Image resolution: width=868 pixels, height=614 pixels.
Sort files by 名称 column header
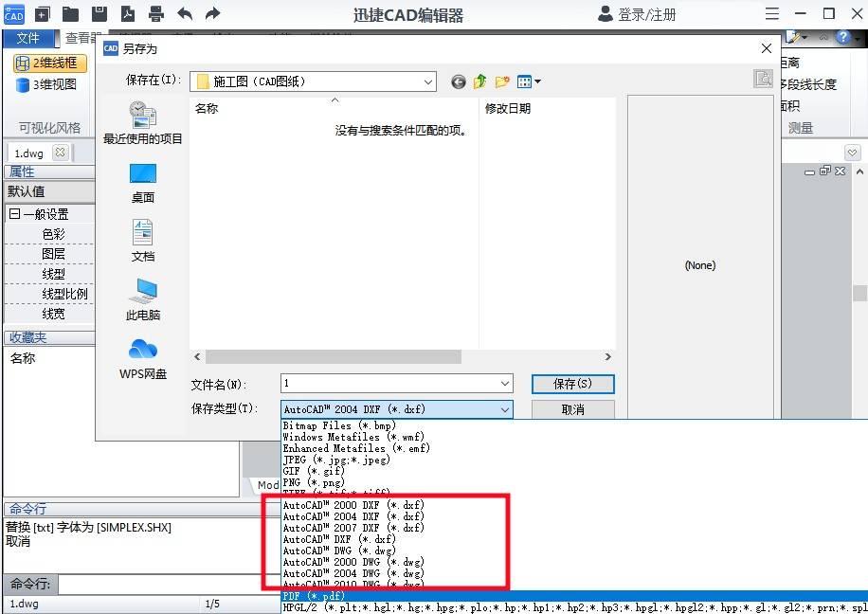(x=207, y=109)
